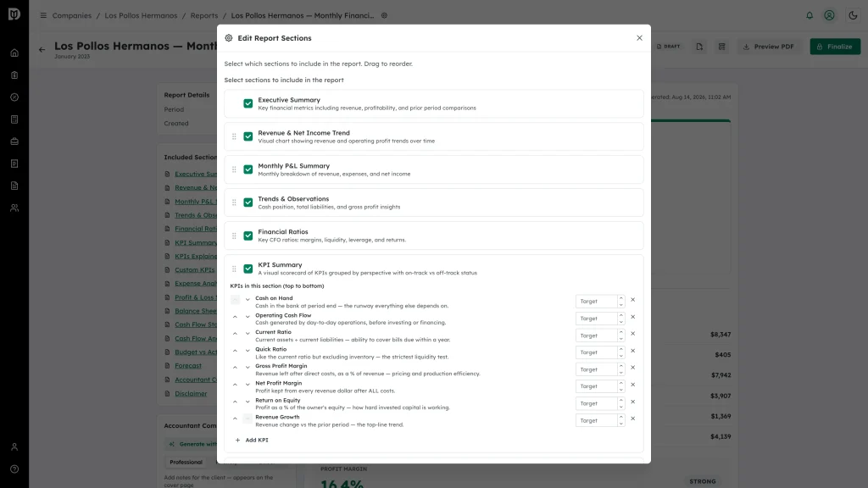The height and width of the screenshot is (488, 868).
Task: Increase Target value for Quick Ratio
Action: [621, 349]
